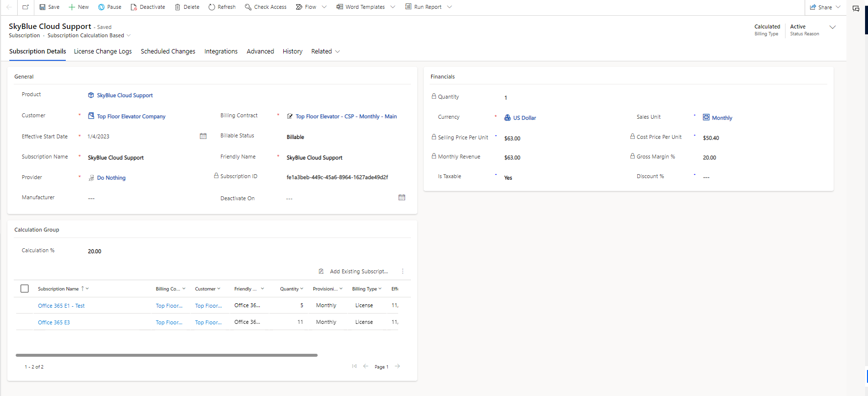Open Integrations tab
The height and width of the screenshot is (396, 868).
[221, 52]
